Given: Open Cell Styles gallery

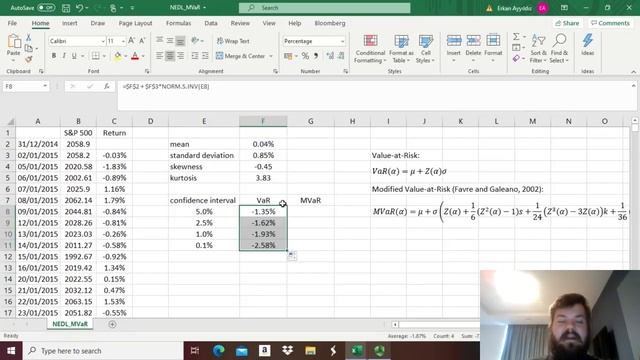Looking at the screenshot, I should (x=425, y=49).
